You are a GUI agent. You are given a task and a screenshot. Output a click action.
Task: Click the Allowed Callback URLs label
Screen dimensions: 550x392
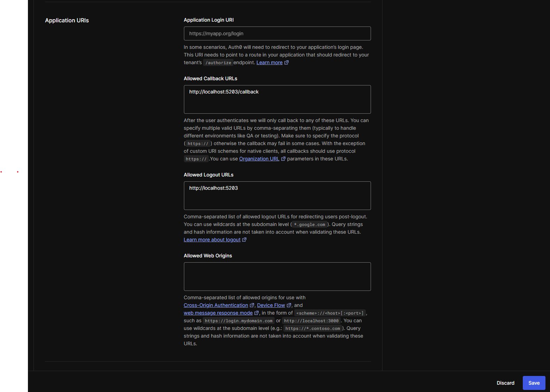(x=210, y=78)
